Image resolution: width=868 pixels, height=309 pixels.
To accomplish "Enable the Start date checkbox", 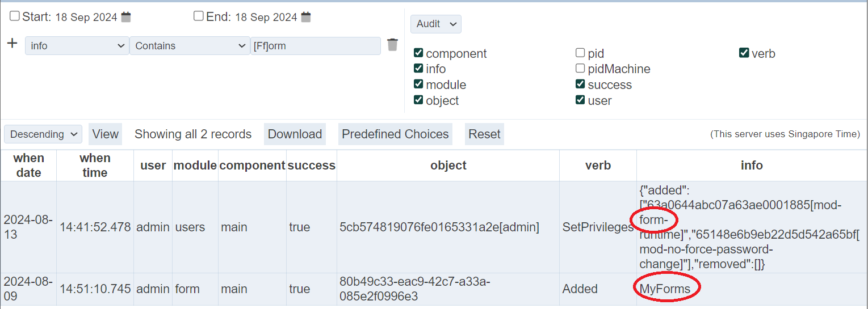I will coord(15,16).
